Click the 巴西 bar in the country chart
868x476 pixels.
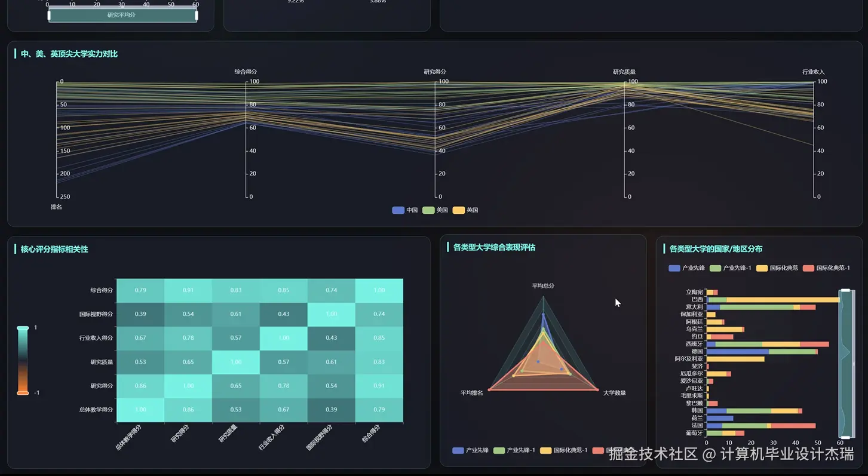point(774,299)
